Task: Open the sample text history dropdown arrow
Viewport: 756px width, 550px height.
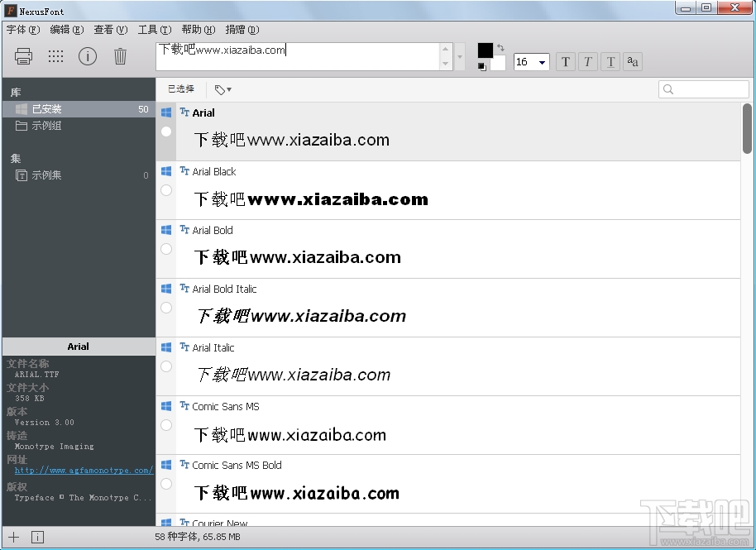Action: pyautogui.click(x=460, y=57)
